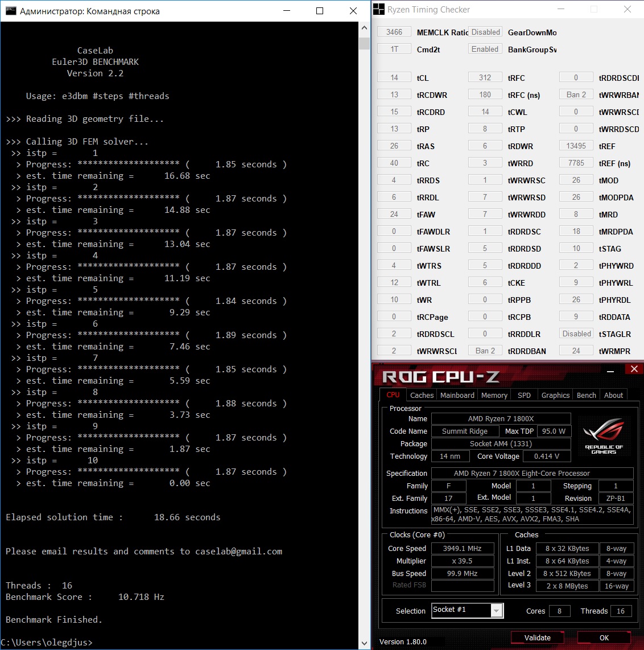Click the tREF (ns) value 7785
Screen dimensions: 644x650
coord(576,163)
